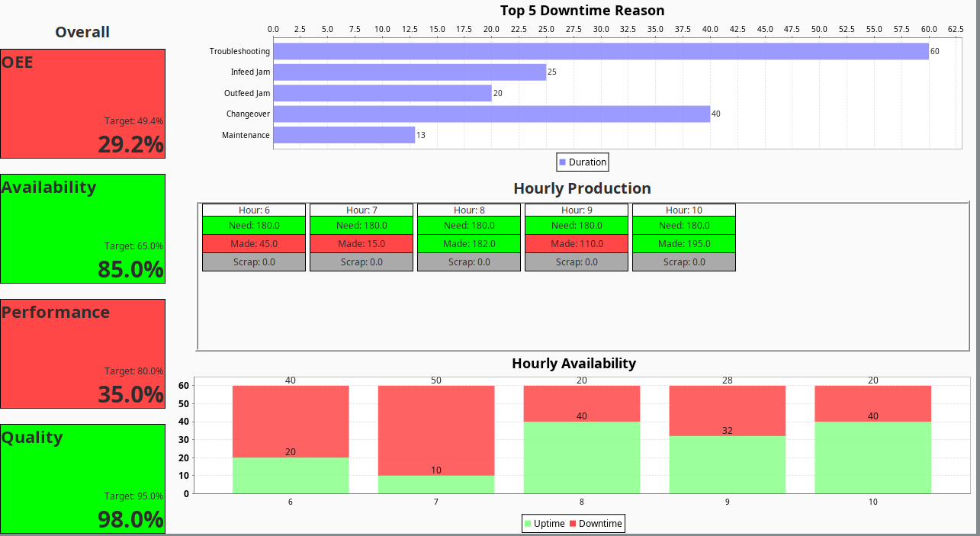Toggle the Uptime legend entry

546,523
